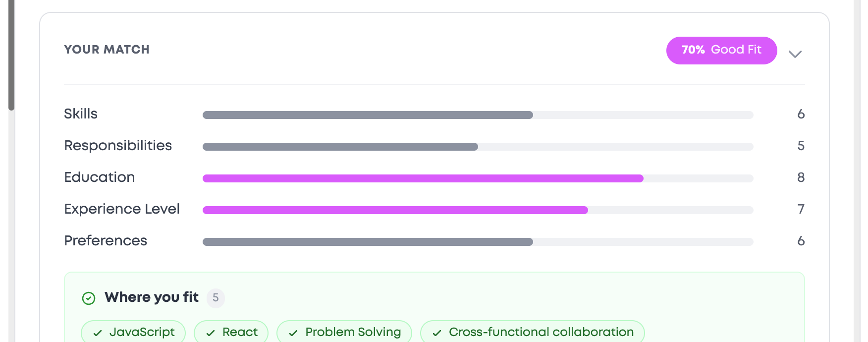Click the Where you fit count badge
Image resolution: width=868 pixels, height=342 pixels.
pos(216,298)
